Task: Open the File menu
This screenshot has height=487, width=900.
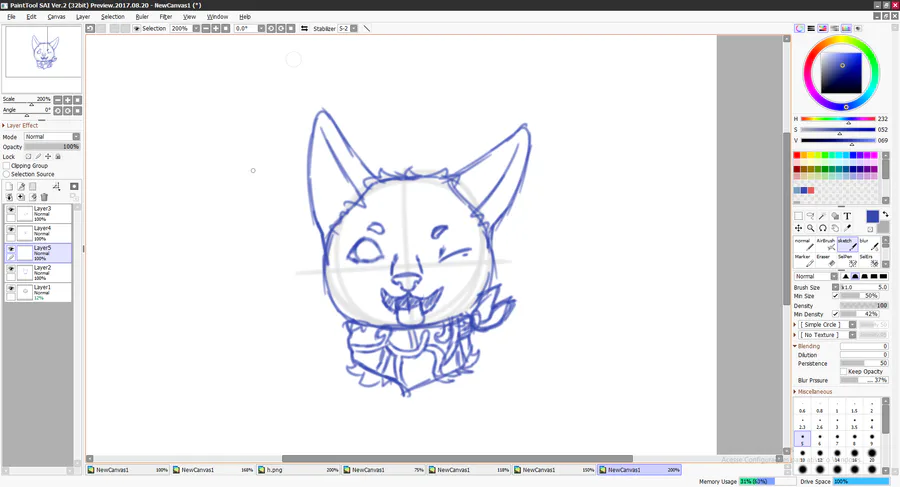Action: pyautogui.click(x=11, y=17)
